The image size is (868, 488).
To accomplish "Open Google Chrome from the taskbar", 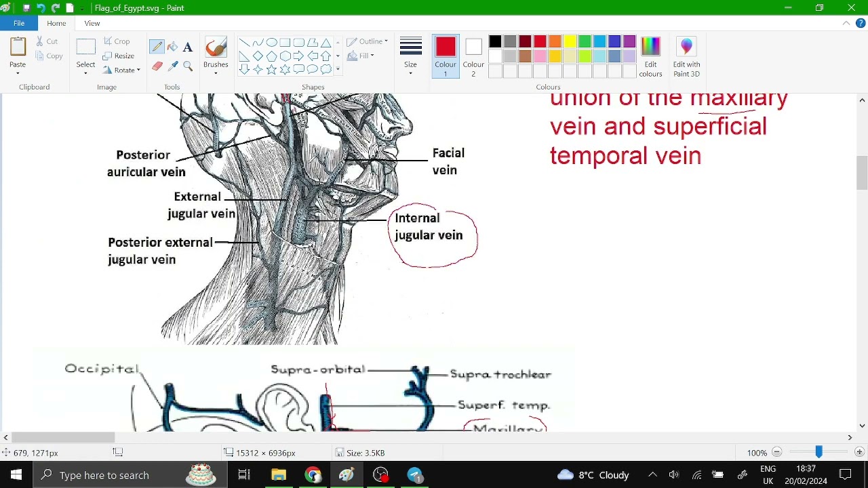I will pos(313,475).
